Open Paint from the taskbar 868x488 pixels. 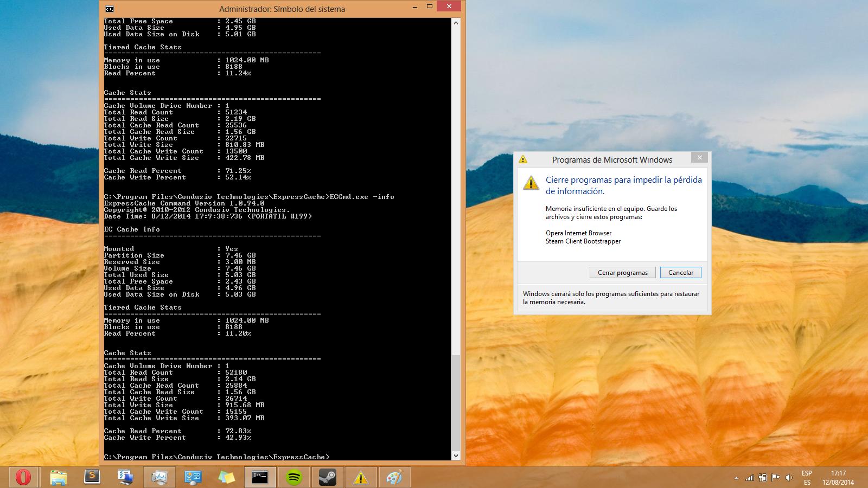pyautogui.click(x=394, y=477)
